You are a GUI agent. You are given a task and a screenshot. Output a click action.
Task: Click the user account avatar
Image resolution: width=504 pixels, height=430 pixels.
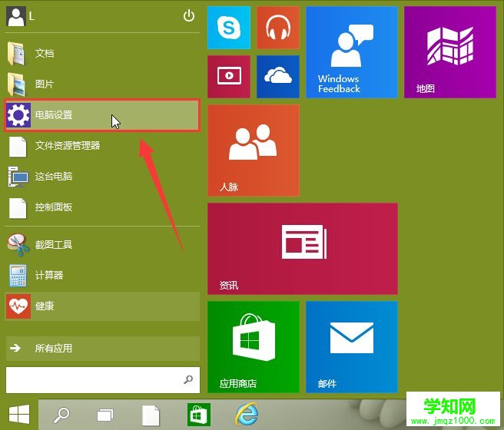[x=15, y=17]
